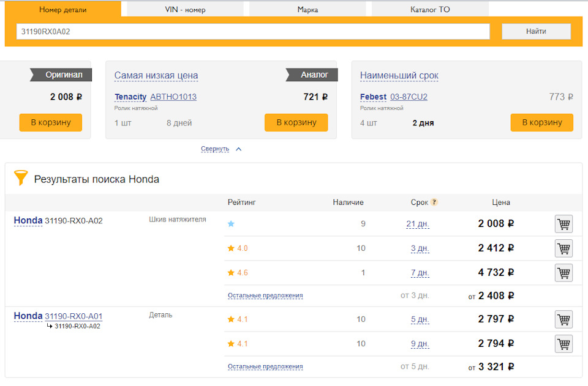Click the replacement number 31190-RX0-A02 under A01
The height and width of the screenshot is (386, 588).
click(x=77, y=326)
